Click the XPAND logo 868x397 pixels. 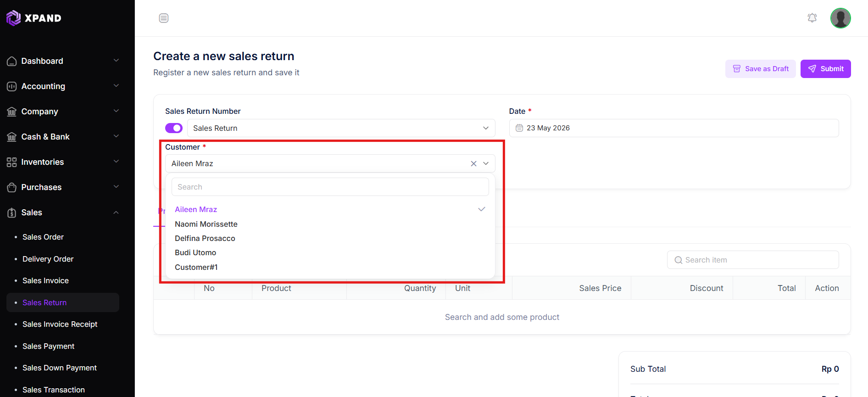click(34, 18)
